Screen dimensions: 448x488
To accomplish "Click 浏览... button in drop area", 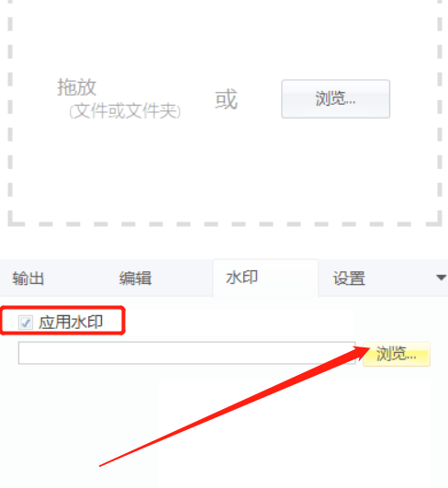I will 335,98.
